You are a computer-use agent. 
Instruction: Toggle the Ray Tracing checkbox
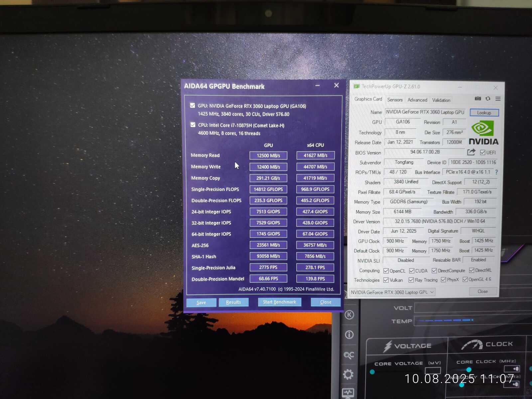tap(411, 280)
